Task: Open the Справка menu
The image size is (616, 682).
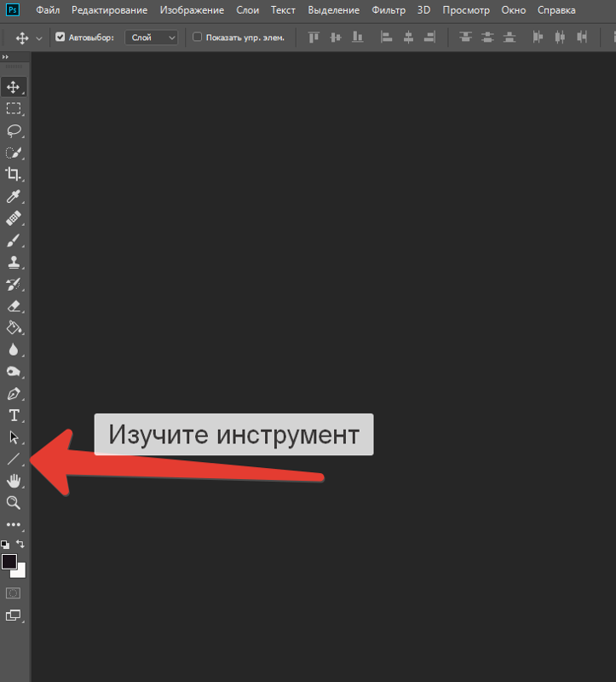Action: tap(556, 10)
